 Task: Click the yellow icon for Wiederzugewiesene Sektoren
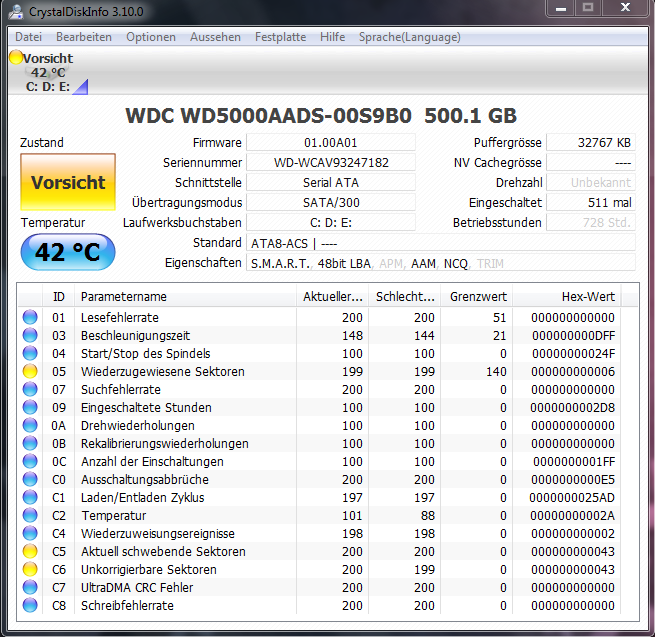(30, 371)
